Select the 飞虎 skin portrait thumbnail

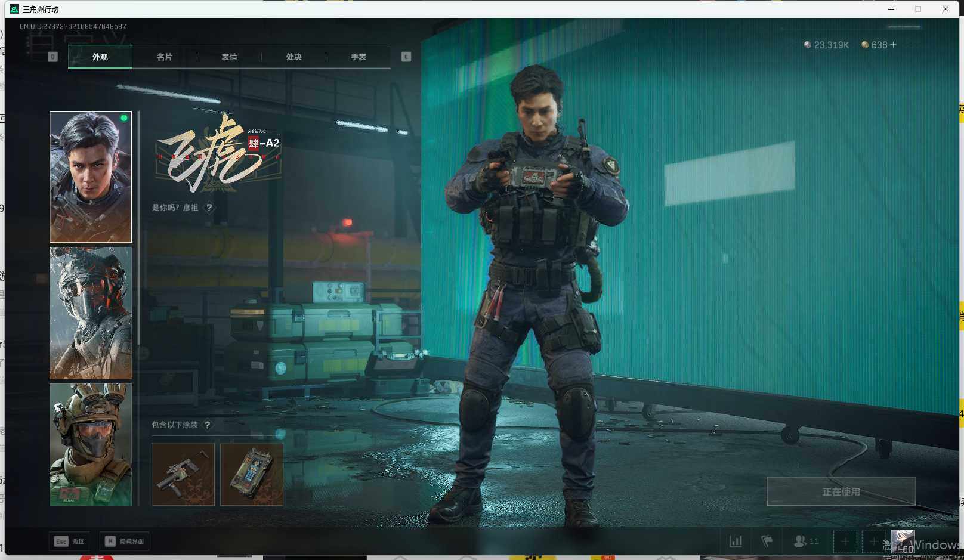click(x=91, y=177)
